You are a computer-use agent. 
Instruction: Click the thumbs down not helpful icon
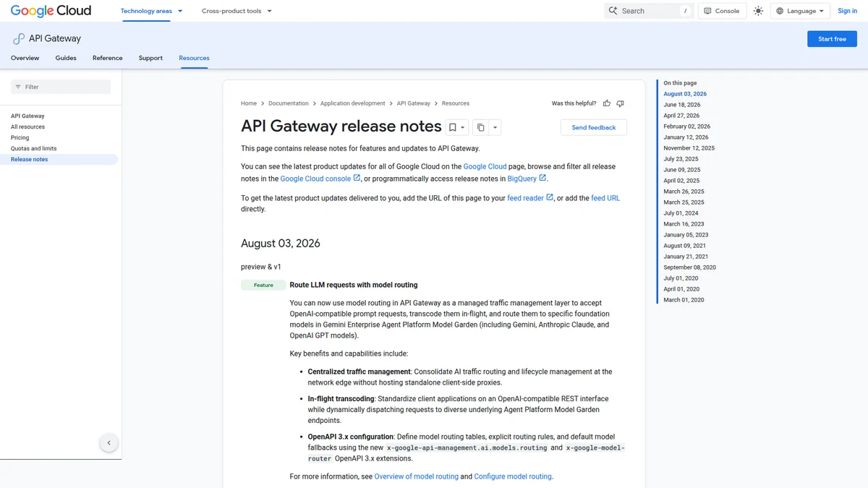pos(620,103)
